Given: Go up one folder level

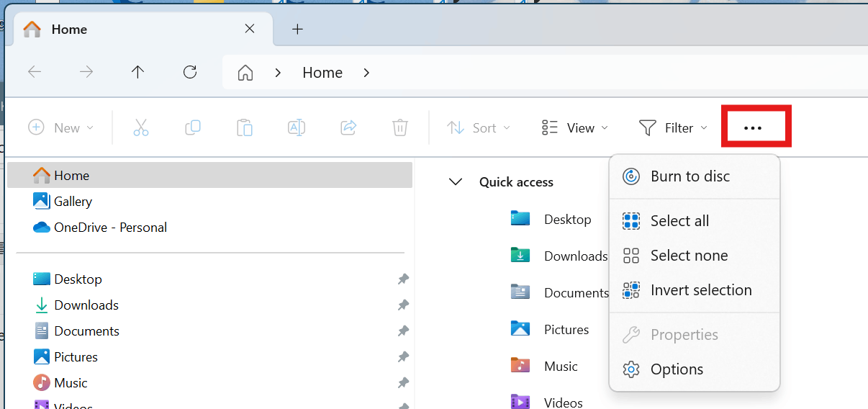Looking at the screenshot, I should click(137, 72).
